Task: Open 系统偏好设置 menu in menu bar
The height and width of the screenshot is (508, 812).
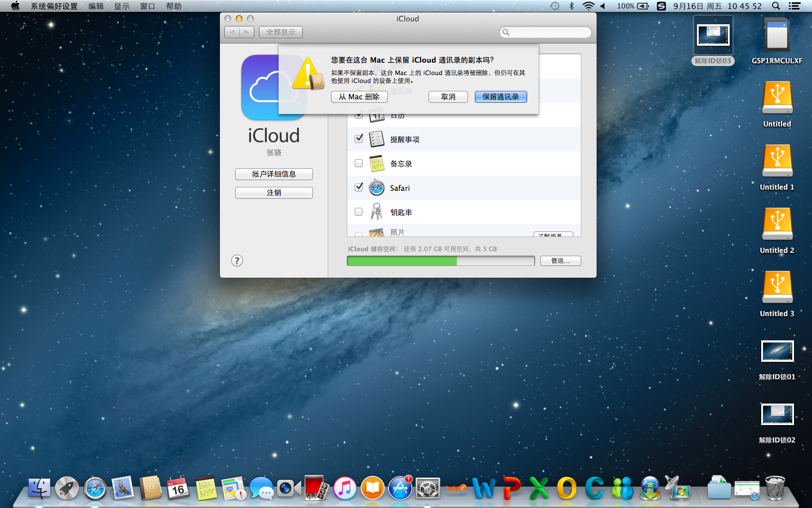Action: [x=54, y=6]
